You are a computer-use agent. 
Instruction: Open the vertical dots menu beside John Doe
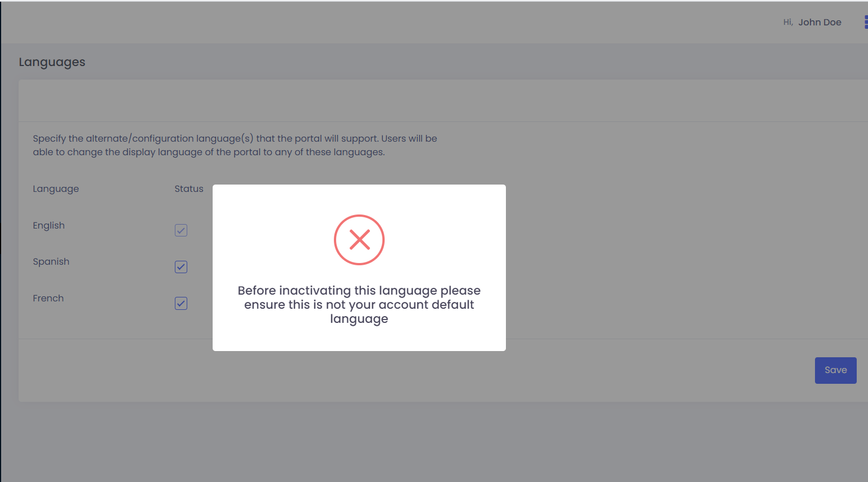[866, 22]
